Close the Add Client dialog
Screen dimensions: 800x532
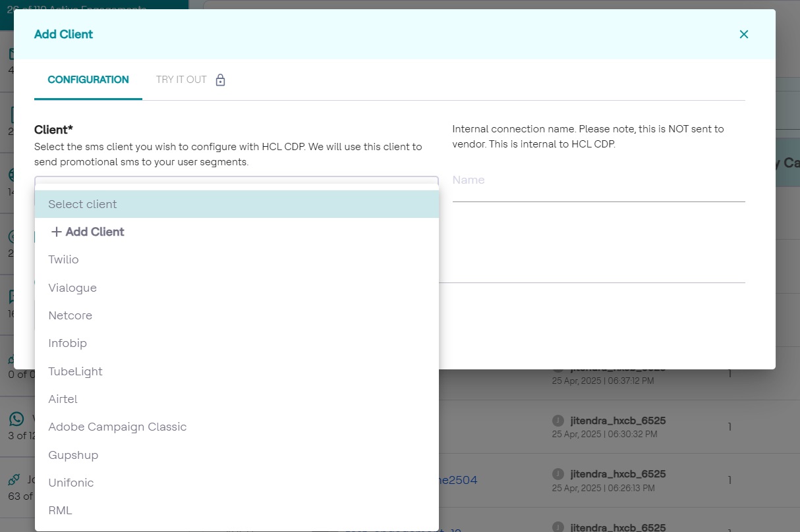point(744,34)
